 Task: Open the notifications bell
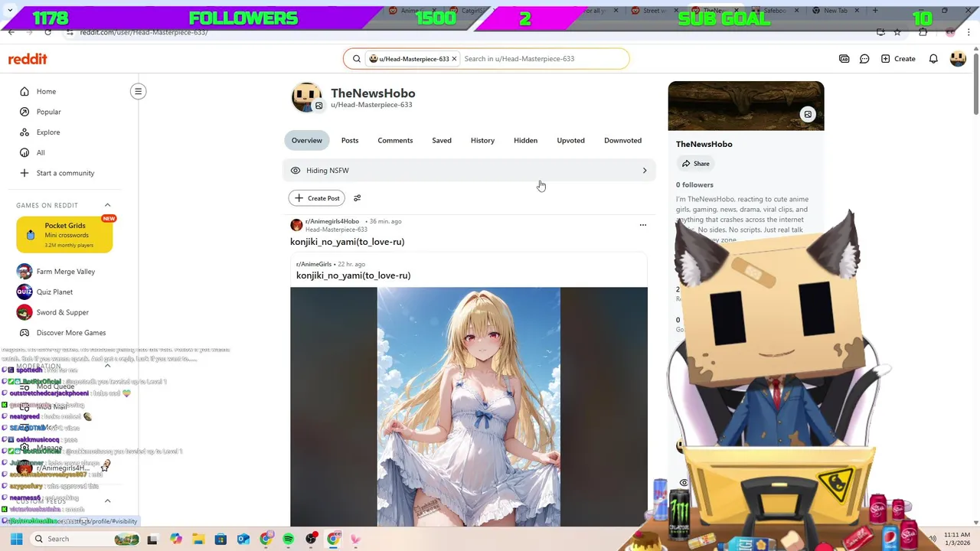pos(933,59)
